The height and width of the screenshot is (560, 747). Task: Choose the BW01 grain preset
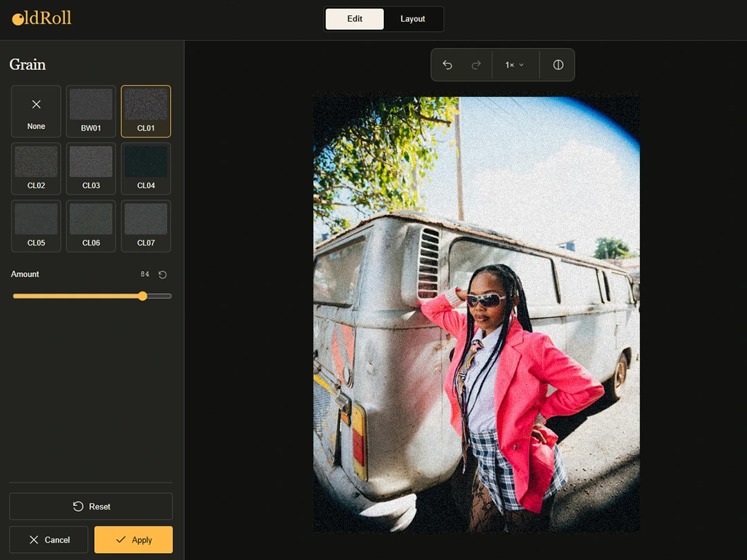[91, 111]
